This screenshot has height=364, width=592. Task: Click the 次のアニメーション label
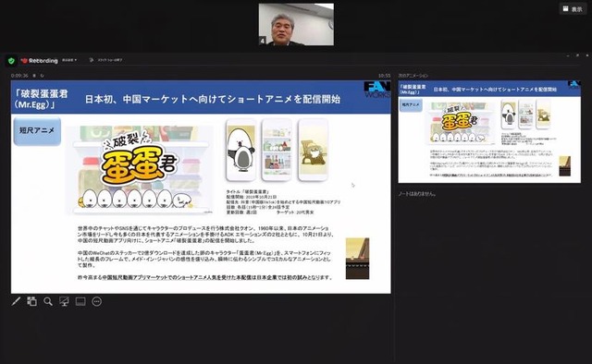(413, 76)
